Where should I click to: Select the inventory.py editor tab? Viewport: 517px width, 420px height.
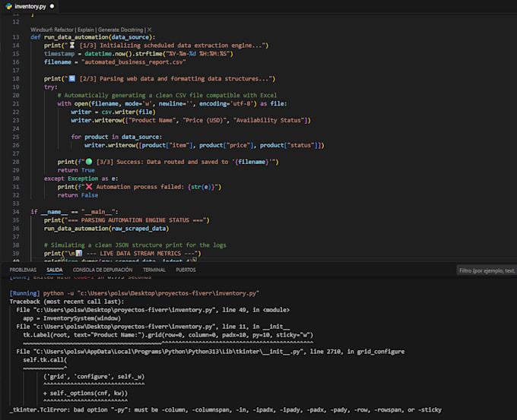click(x=30, y=6)
